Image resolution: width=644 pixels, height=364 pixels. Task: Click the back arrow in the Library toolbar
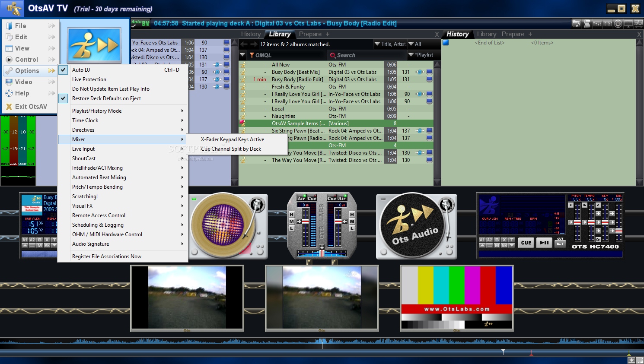click(244, 44)
